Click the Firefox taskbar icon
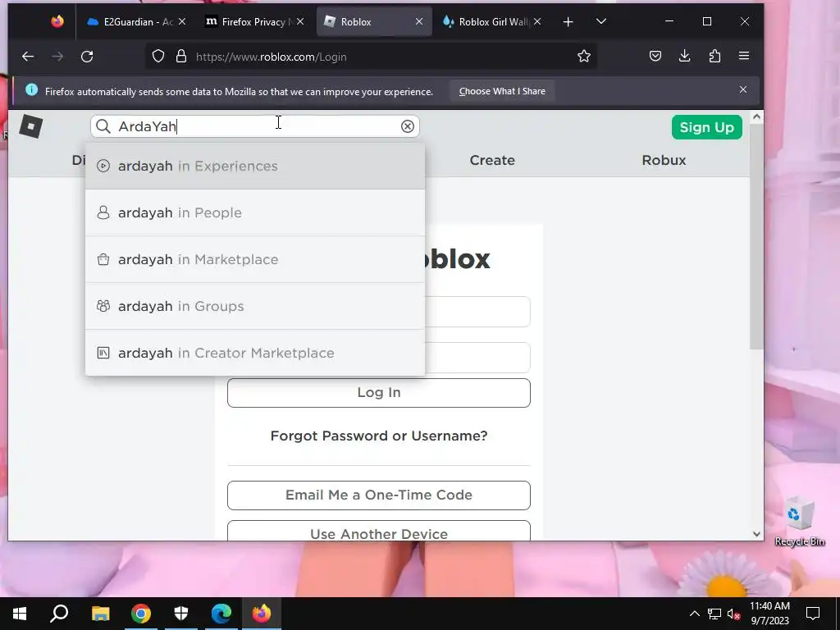The image size is (840, 630). click(x=262, y=614)
